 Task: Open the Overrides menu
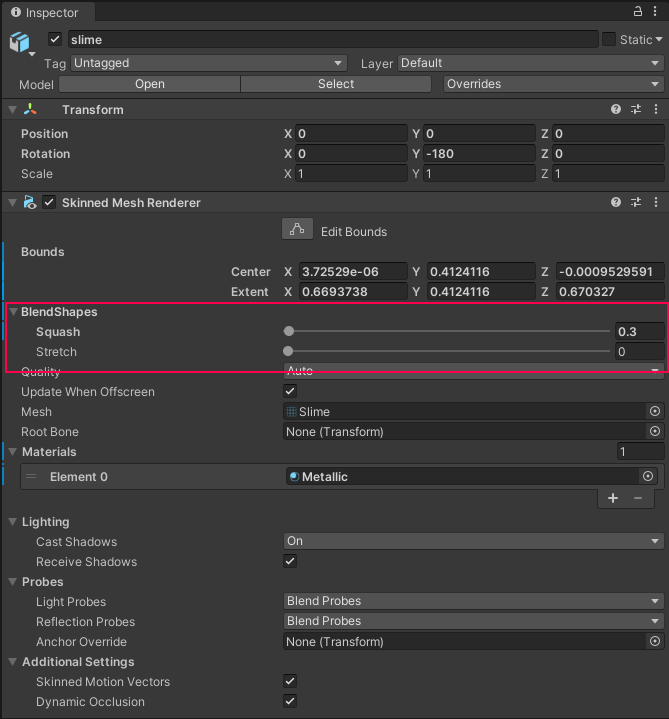553,84
